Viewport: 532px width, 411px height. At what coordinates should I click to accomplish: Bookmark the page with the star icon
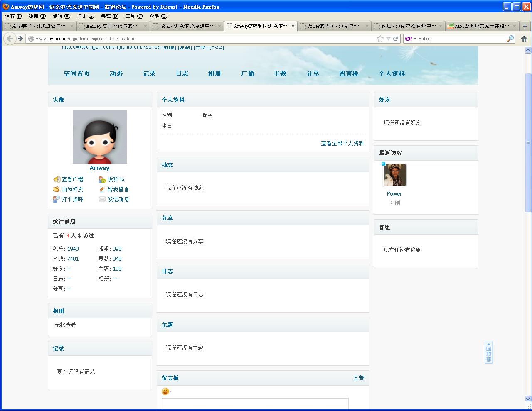point(380,39)
